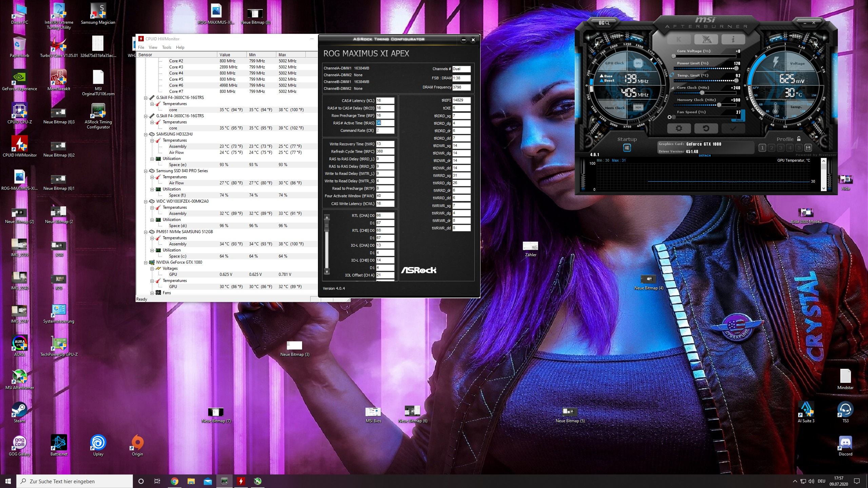Open the fan speed settings gear icon
Image resolution: width=868 pixels, height=488 pixels.
pyautogui.click(x=669, y=117)
